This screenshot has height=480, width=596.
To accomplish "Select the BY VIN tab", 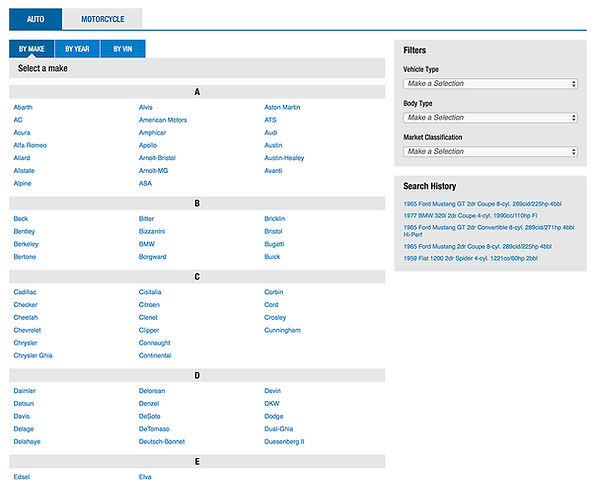I will pyautogui.click(x=123, y=49).
